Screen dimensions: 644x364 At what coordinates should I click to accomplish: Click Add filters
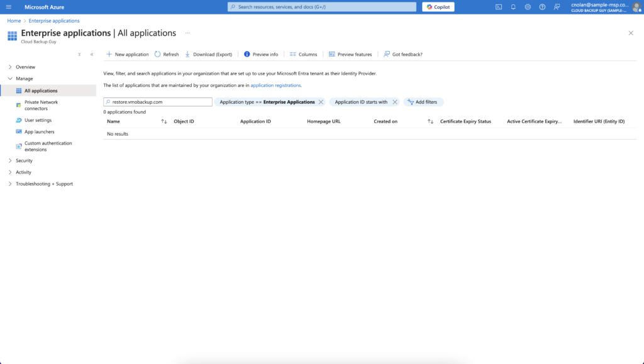pyautogui.click(x=423, y=102)
